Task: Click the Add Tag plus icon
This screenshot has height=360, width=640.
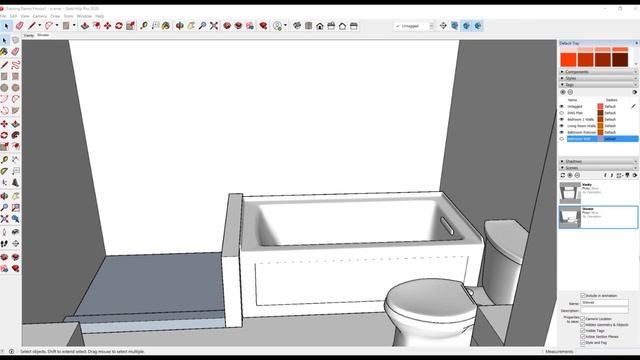Action: 563,92
